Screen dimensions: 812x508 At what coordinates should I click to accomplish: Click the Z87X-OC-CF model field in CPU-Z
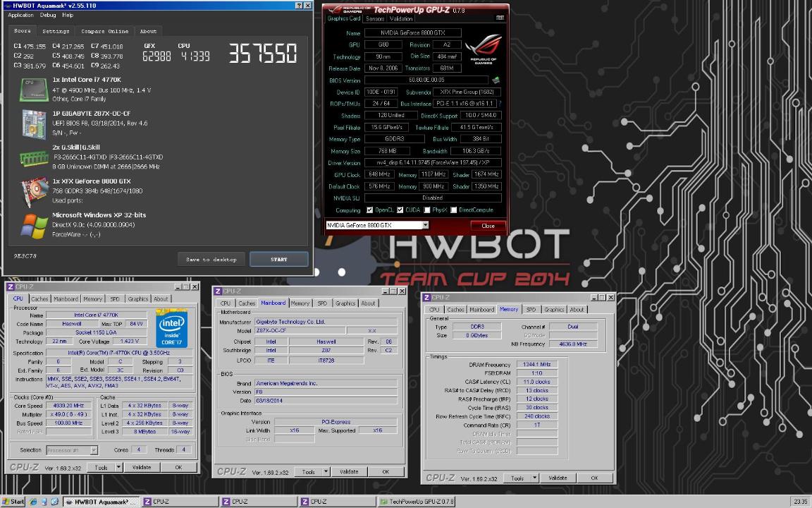(300, 330)
